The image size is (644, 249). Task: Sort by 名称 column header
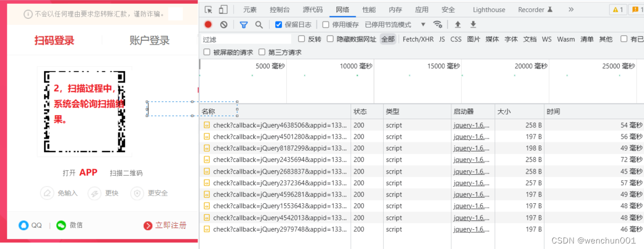coord(275,111)
